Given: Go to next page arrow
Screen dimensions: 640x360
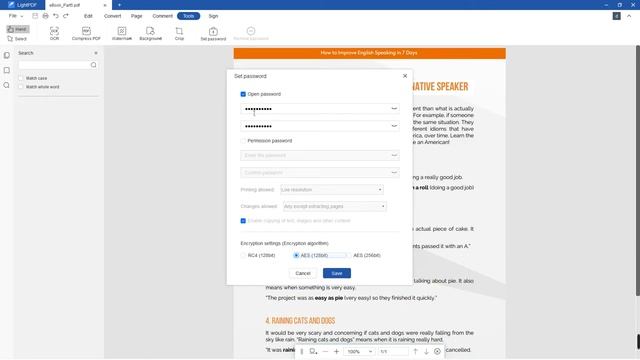Looking at the screenshot, I should 426,351.
